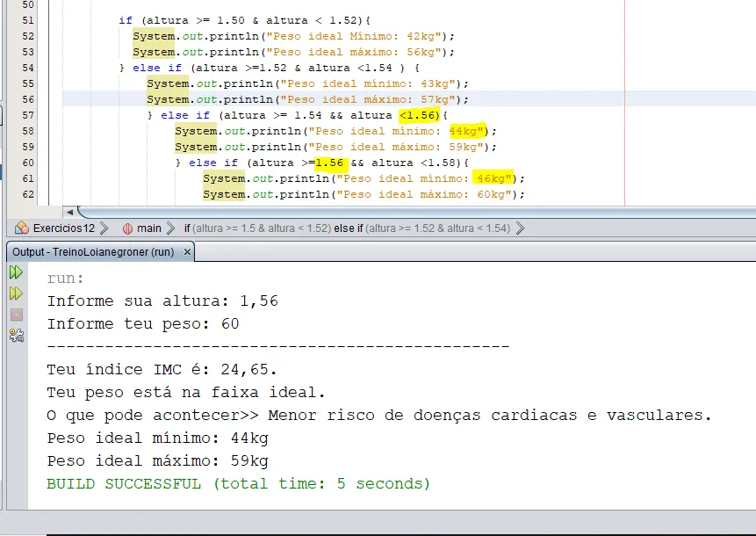Click line number 62 in gutter

28,194
